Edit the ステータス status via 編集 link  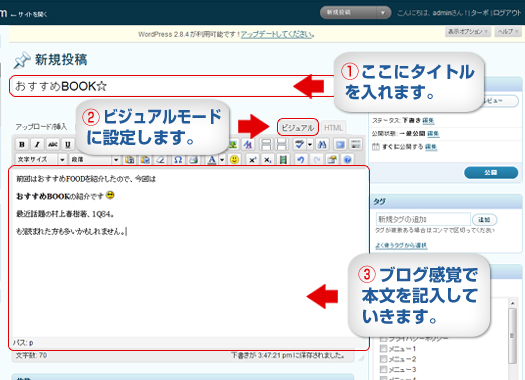tap(429, 121)
